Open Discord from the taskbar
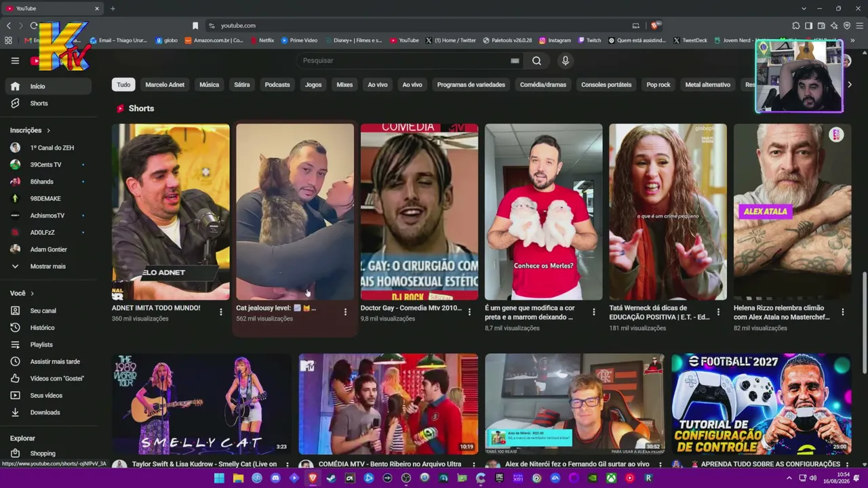The width and height of the screenshot is (868, 488). pyautogui.click(x=275, y=478)
